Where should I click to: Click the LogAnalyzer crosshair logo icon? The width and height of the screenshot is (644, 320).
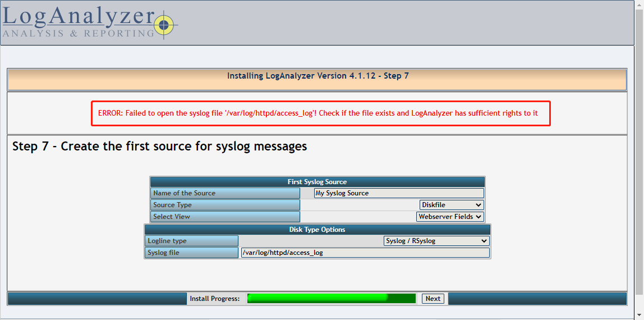click(x=164, y=25)
